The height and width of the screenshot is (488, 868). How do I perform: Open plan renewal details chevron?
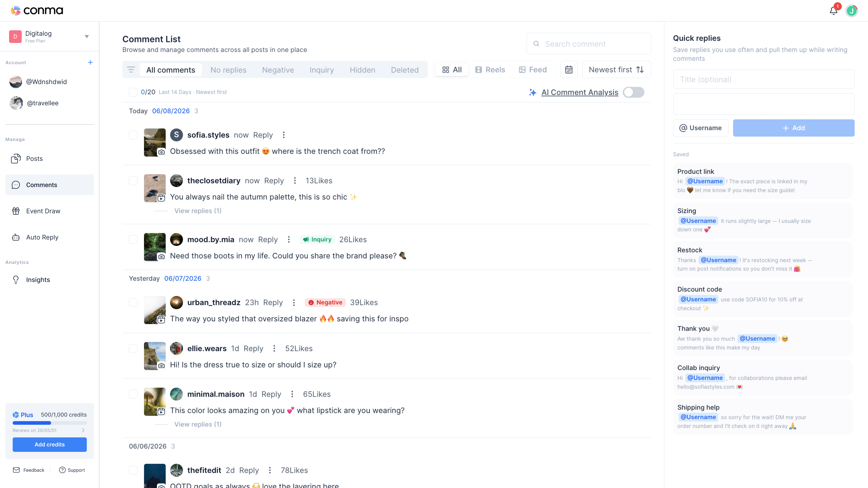[x=83, y=430]
